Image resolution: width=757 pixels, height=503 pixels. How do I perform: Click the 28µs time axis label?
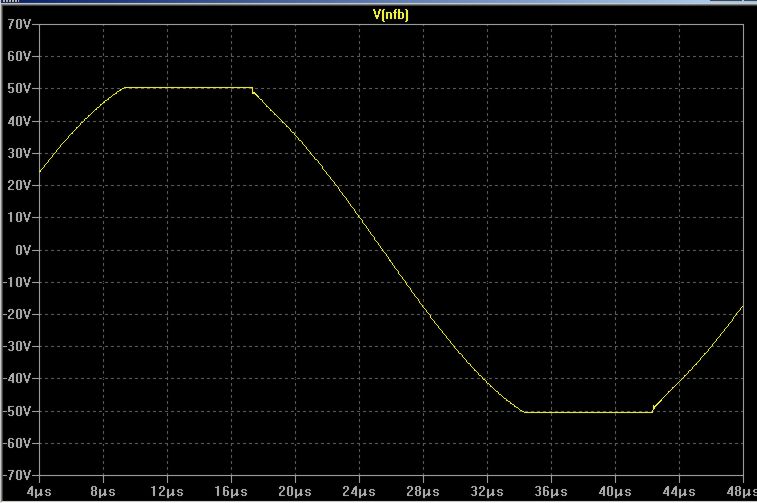click(423, 492)
